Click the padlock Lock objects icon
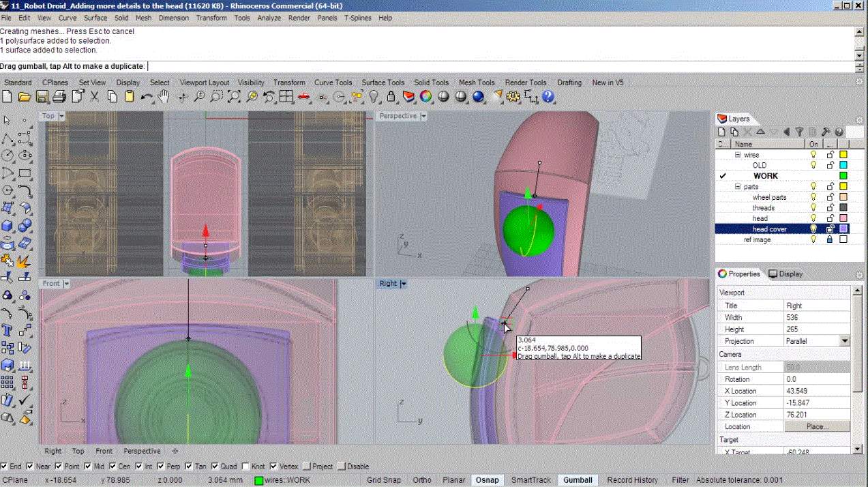This screenshot has height=487, width=868. tap(391, 97)
